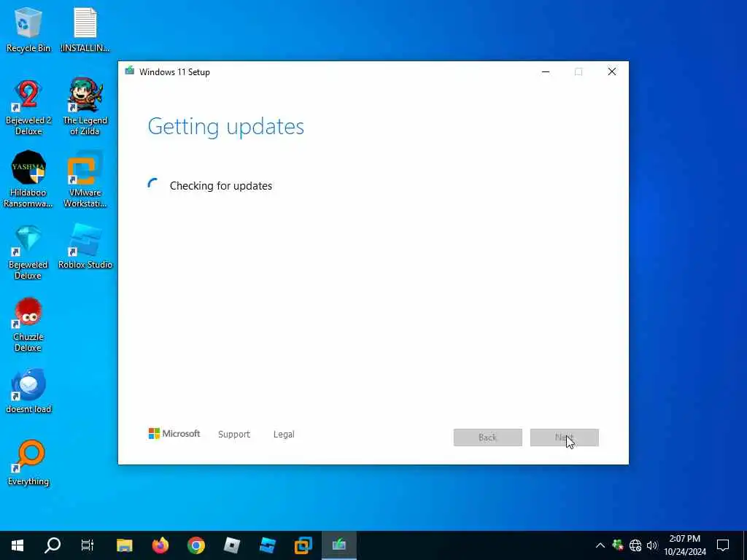Minimize the Windows 11 Setup window
Screen dimensions: 747x560
point(546,72)
